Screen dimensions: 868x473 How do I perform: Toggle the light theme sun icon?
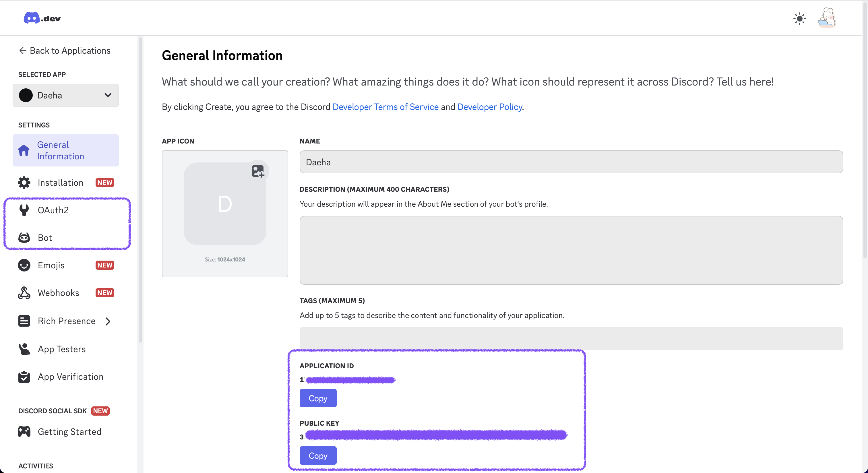(799, 19)
